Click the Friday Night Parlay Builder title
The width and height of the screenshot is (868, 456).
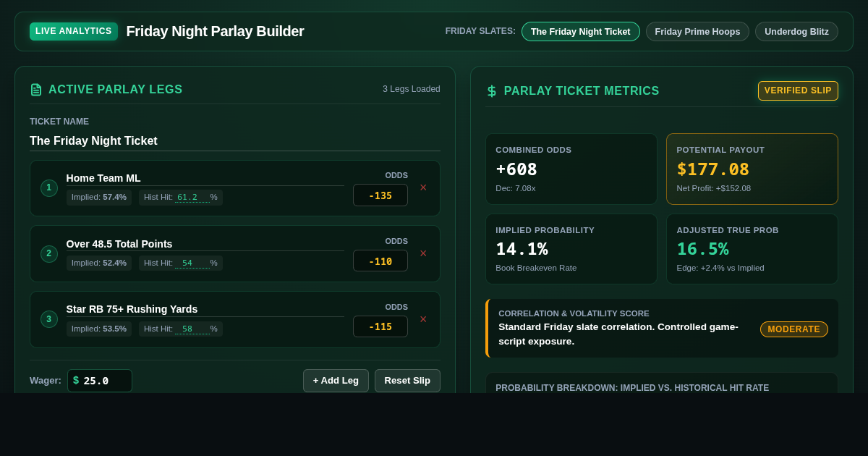point(215,31)
